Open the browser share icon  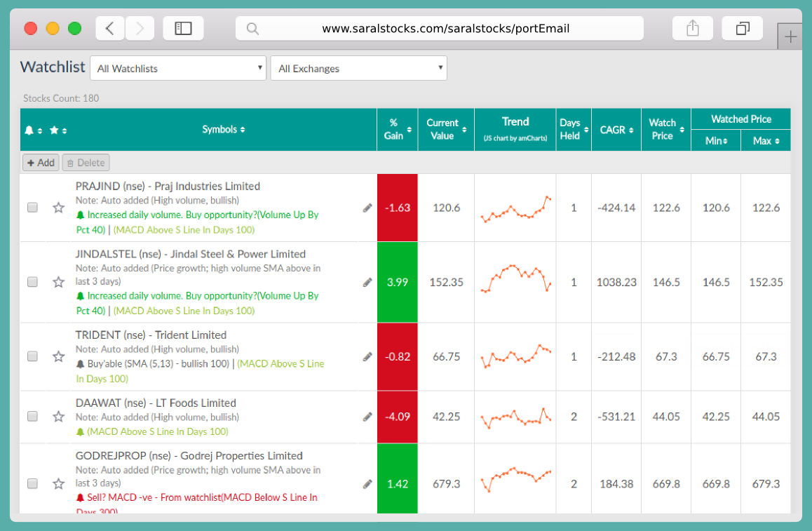pyautogui.click(x=692, y=28)
